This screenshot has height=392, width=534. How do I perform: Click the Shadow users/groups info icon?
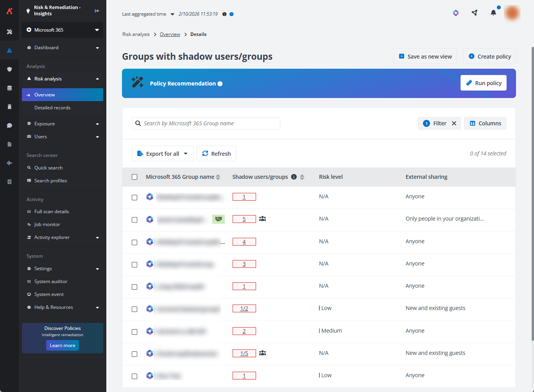pyautogui.click(x=294, y=177)
